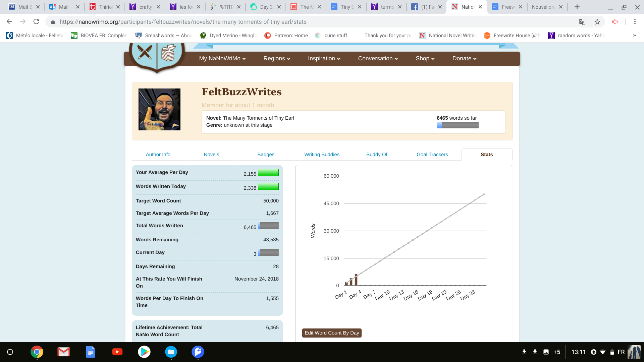This screenshot has width=644, height=362.
Task: Open Gmail from the shelf
Action: [x=64, y=352]
